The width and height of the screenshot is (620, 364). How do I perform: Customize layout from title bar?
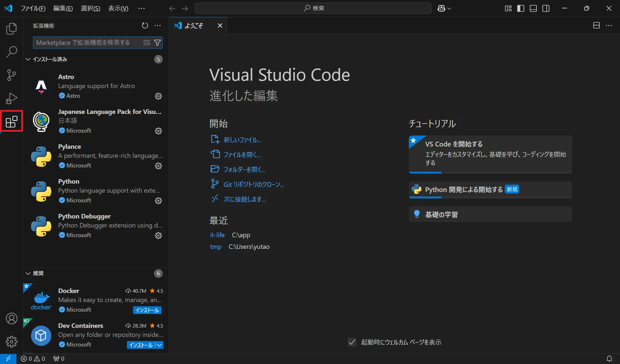click(508, 8)
